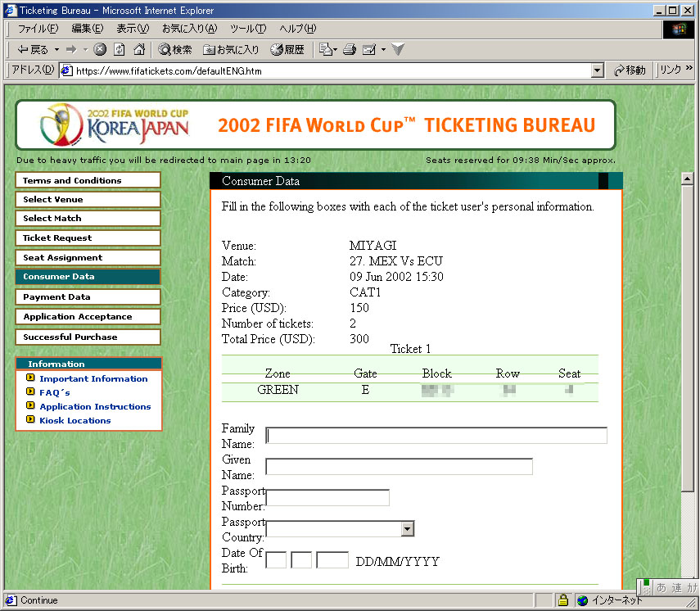This screenshot has height=611, width=700.
Task: Click the Print toolbar icon
Action: click(x=350, y=50)
